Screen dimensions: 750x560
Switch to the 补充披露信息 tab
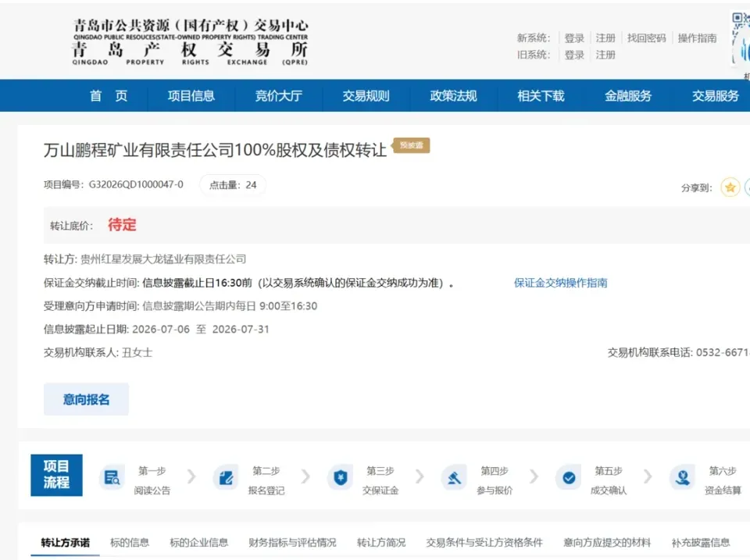pyautogui.click(x=701, y=542)
